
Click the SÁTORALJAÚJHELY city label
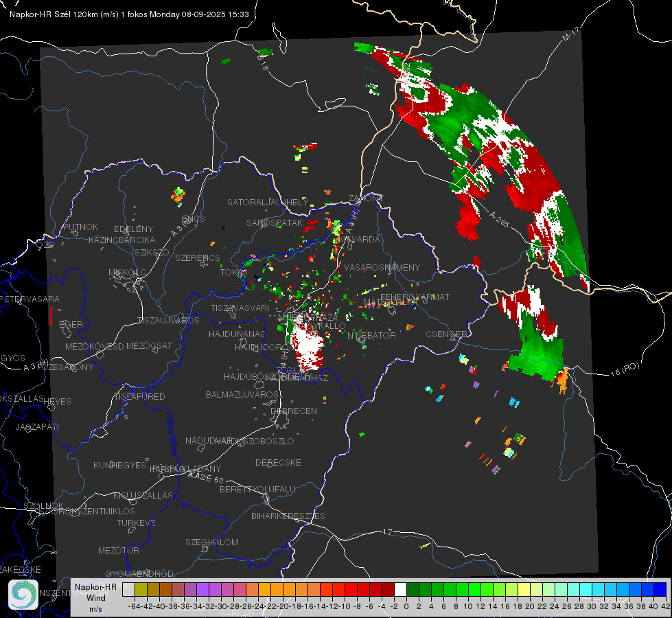(268, 202)
